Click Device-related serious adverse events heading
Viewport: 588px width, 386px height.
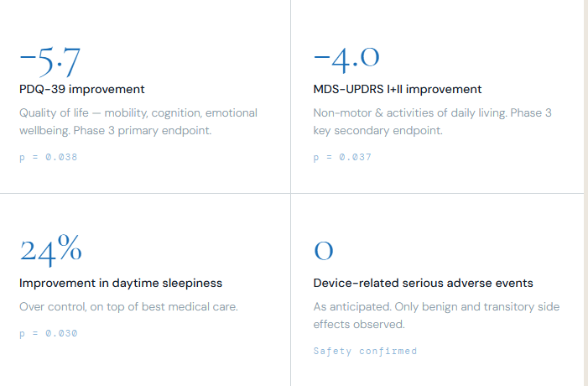point(423,283)
